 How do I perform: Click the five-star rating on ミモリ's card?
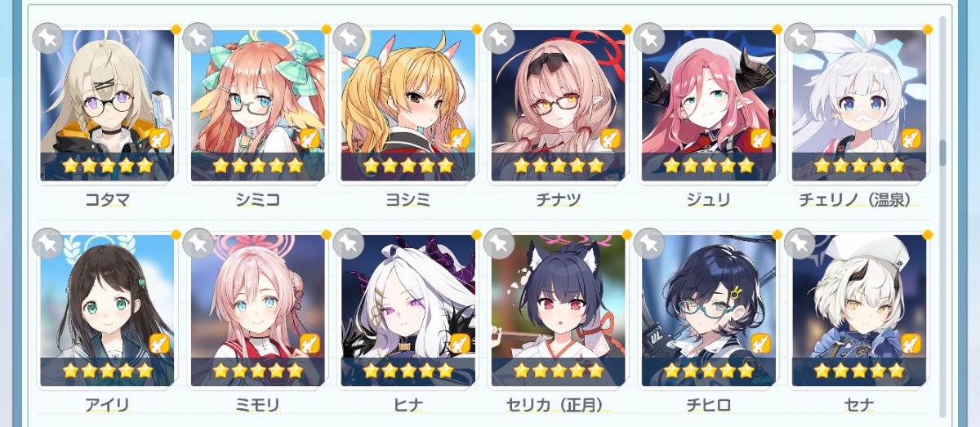coord(257,371)
